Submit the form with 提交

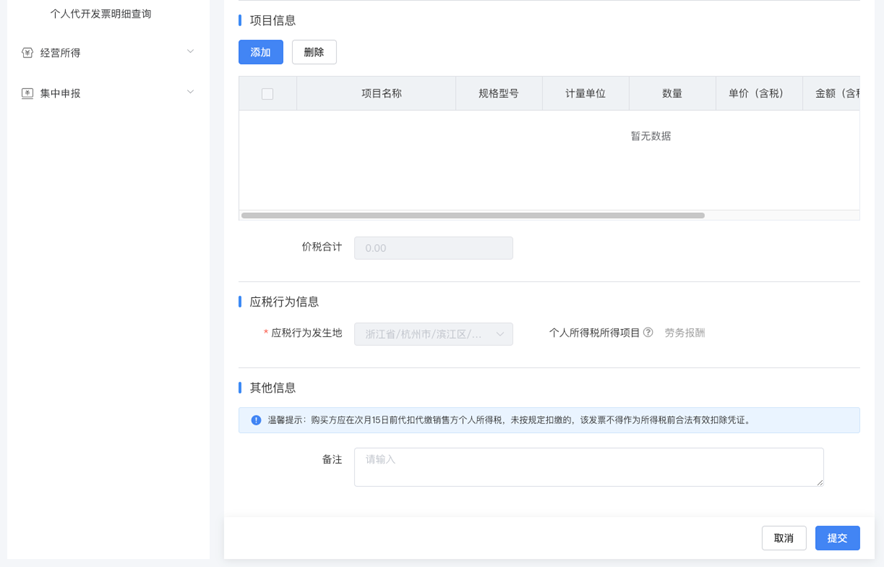click(x=837, y=538)
